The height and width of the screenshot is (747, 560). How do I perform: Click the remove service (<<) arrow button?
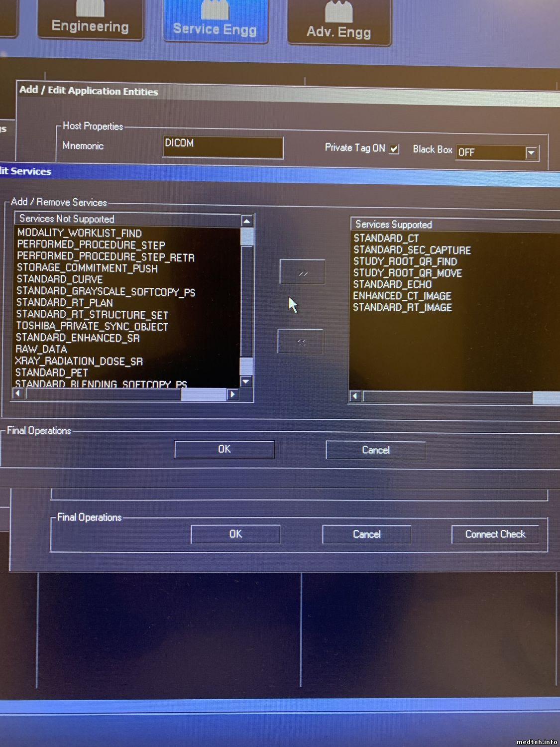300,342
